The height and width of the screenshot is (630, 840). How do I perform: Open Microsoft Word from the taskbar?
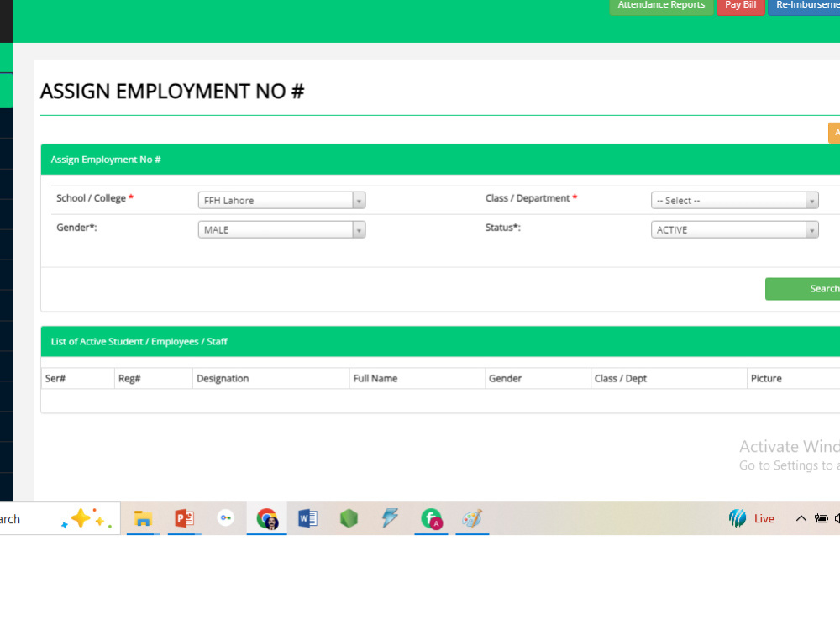307,518
